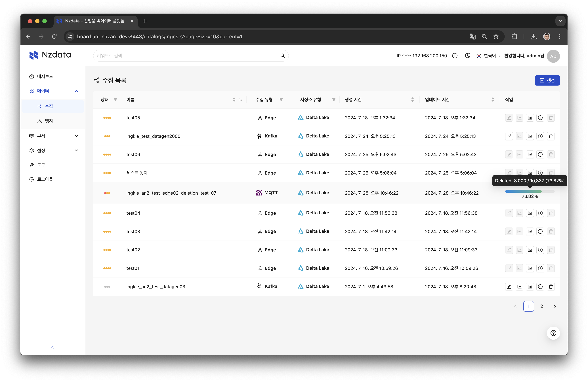The height and width of the screenshot is (382, 588).
Task: Open the 엣지 submenu item
Action: click(53, 121)
